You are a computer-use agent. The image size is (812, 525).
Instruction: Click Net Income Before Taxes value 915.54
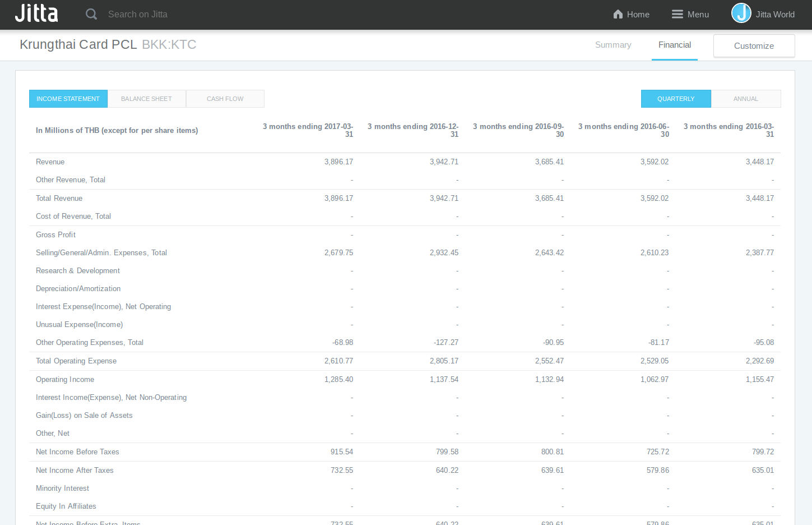(x=342, y=452)
